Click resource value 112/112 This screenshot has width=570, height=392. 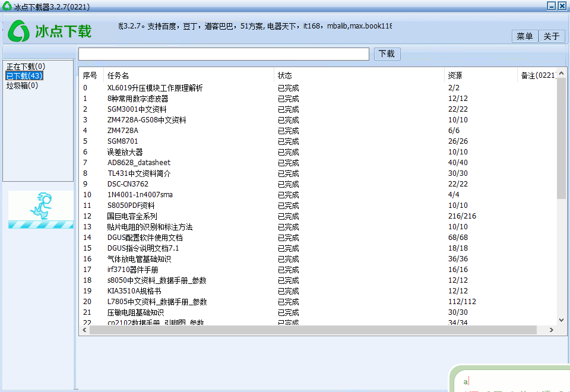click(462, 302)
